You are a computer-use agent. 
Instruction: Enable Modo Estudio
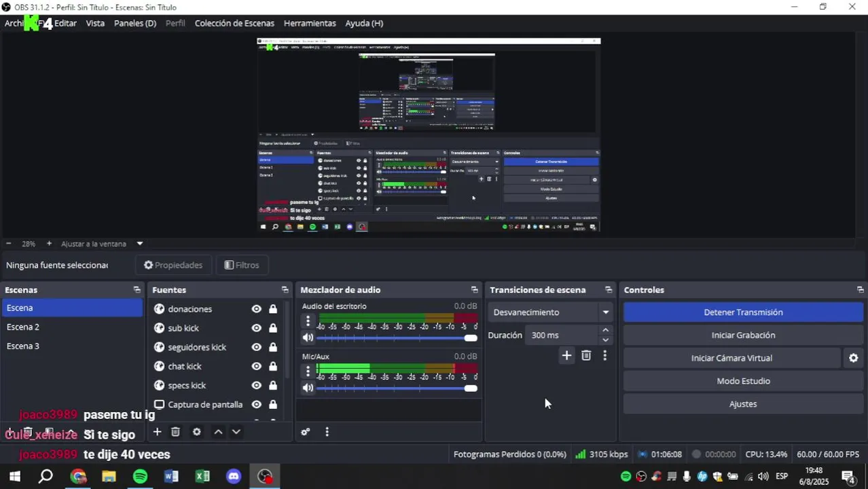[743, 381]
